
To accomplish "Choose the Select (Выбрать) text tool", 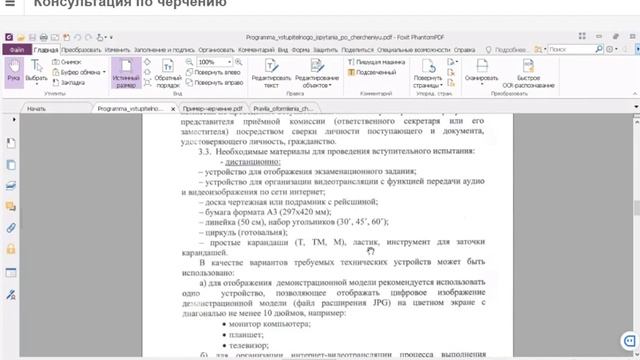I will tap(36, 72).
